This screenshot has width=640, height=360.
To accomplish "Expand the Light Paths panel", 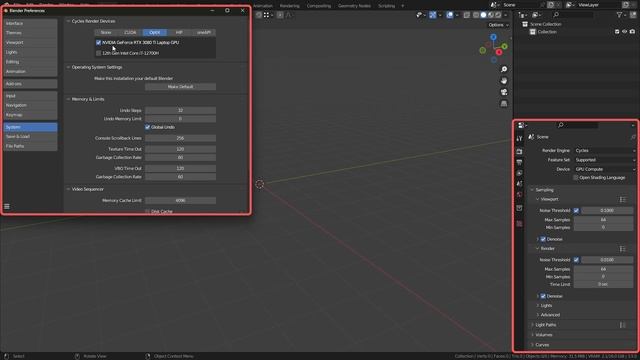I will (532, 325).
